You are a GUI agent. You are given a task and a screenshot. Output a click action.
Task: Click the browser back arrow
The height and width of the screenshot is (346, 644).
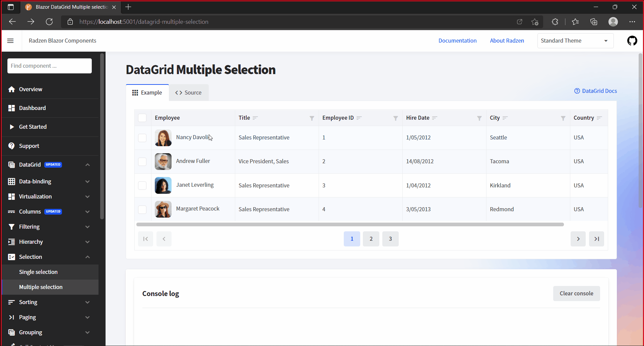(x=12, y=22)
